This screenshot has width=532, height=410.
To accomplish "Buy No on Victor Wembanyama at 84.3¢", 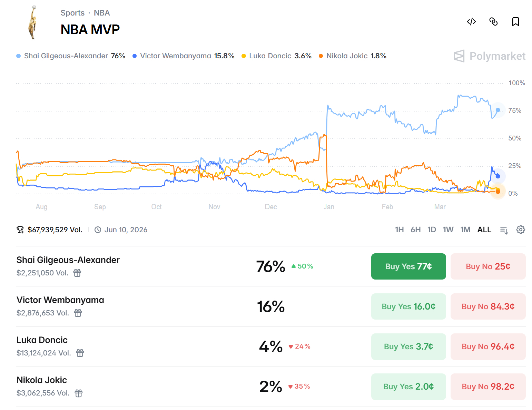I will pyautogui.click(x=488, y=306).
